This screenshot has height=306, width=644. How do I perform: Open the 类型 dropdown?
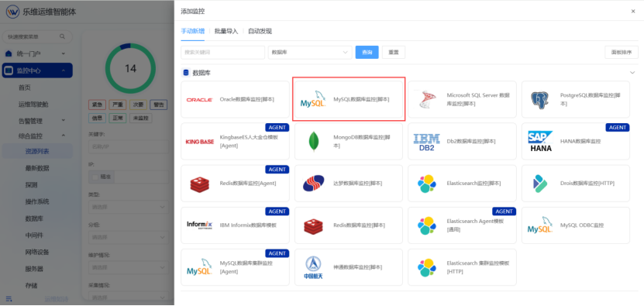point(128,207)
